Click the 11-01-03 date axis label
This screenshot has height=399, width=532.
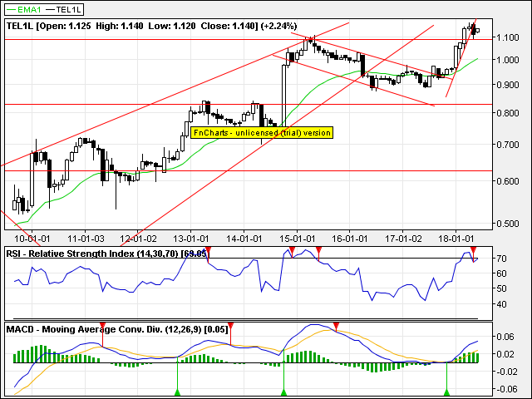click(x=86, y=239)
